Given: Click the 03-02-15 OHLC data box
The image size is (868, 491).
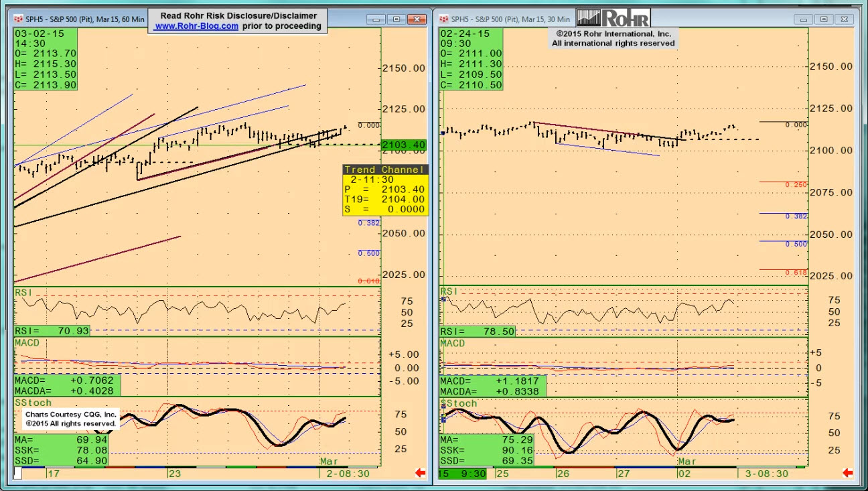Looking at the screenshot, I should tap(46, 59).
